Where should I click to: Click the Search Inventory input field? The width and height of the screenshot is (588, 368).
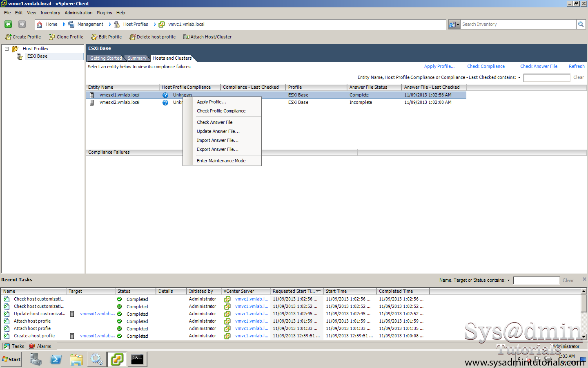[x=518, y=25]
